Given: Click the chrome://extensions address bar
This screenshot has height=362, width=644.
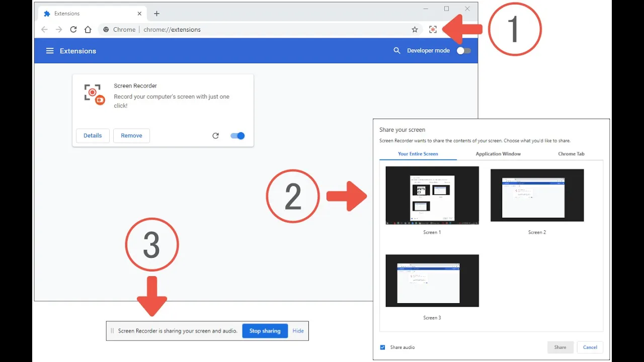Looking at the screenshot, I should click(x=254, y=30).
